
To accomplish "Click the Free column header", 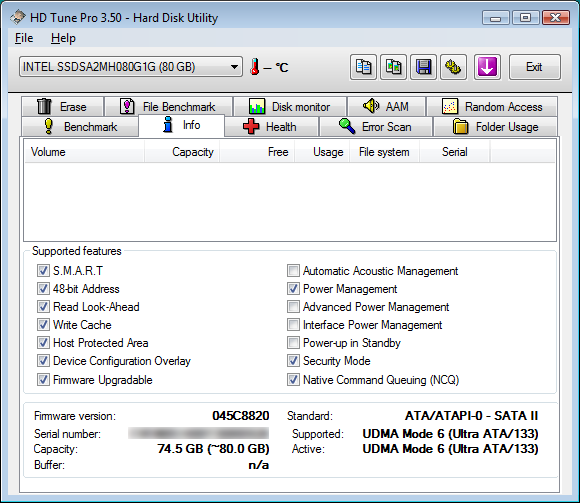I will coord(257,152).
